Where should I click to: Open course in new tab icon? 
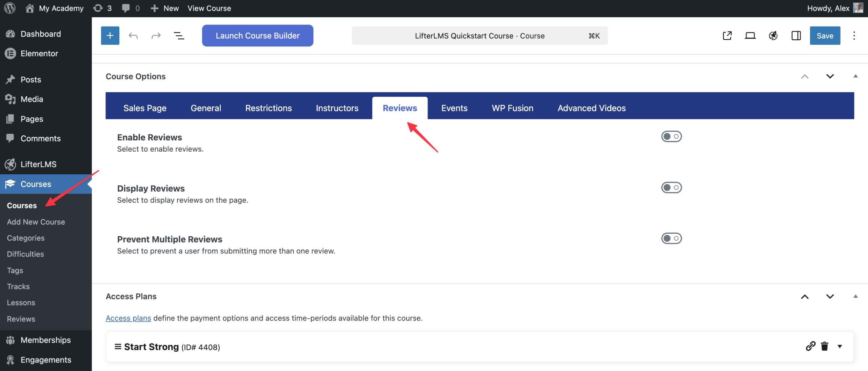pyautogui.click(x=727, y=36)
